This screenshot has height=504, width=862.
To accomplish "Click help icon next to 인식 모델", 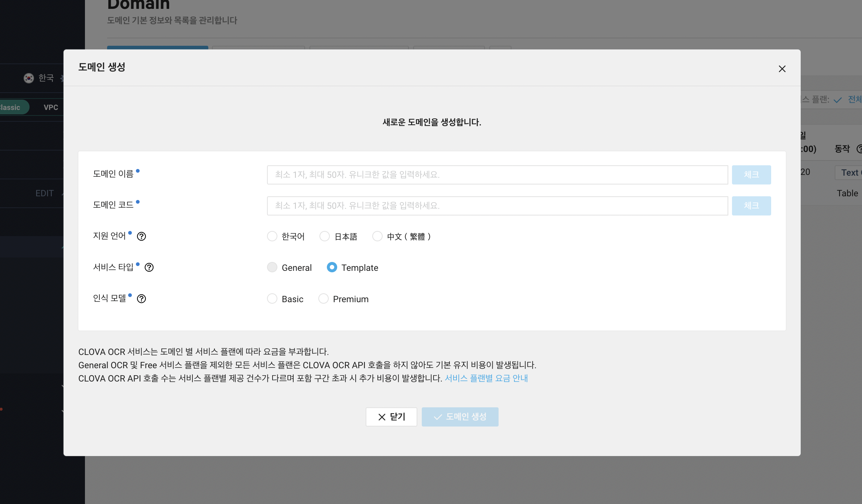I will [x=141, y=299].
